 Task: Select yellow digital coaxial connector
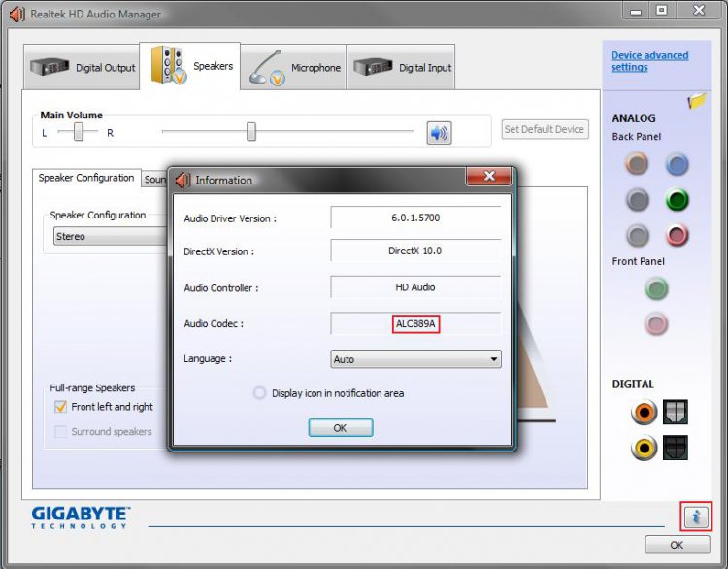[x=644, y=448]
